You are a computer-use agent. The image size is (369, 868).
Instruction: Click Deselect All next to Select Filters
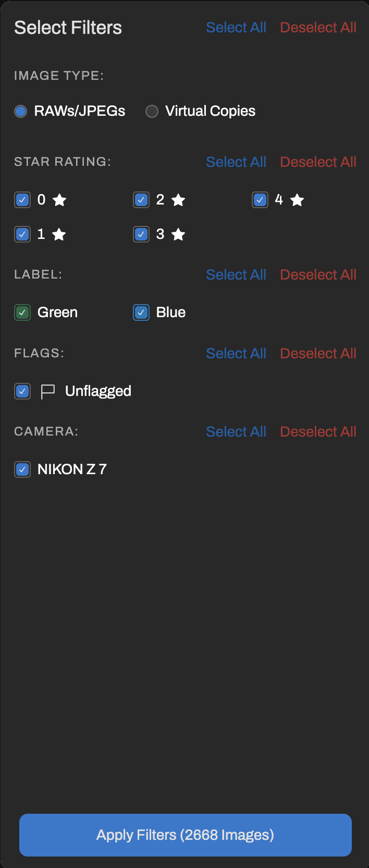(x=318, y=28)
